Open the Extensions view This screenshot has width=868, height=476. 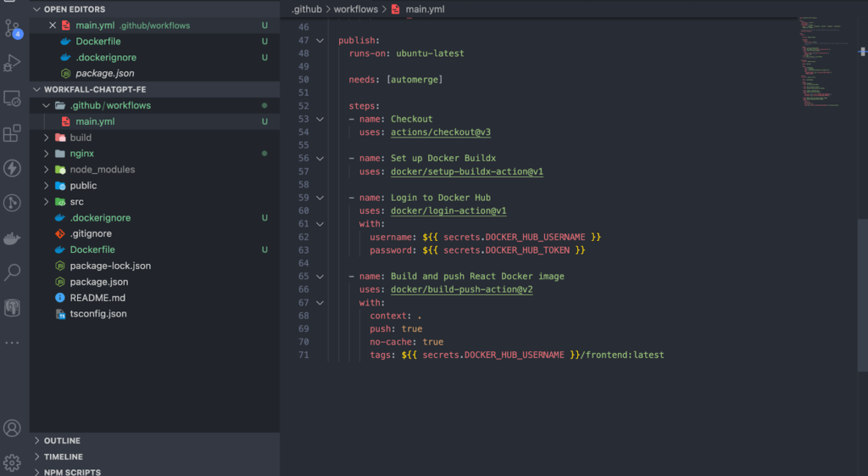point(12,133)
